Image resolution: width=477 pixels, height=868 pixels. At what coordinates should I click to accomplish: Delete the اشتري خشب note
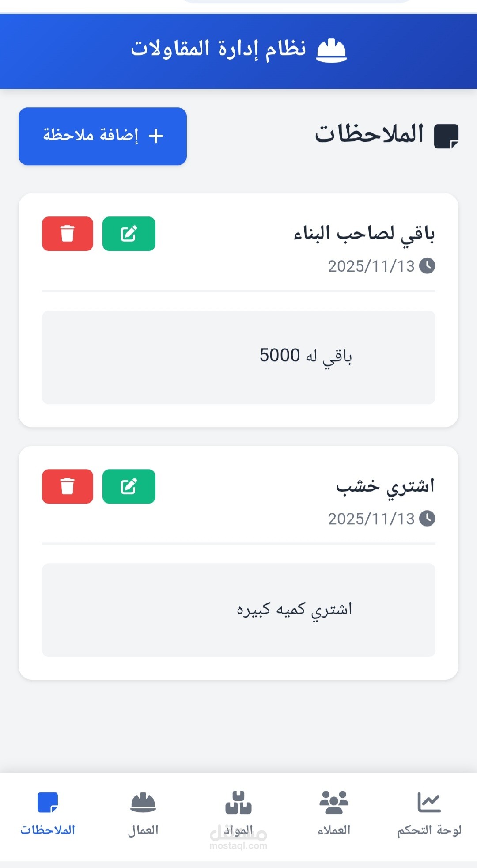point(68,486)
